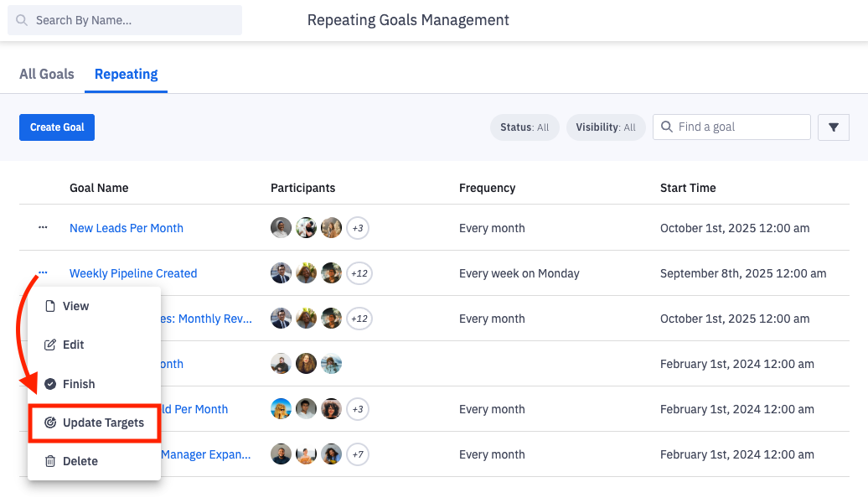Click the magnifier icon inside Find a goal box
The height and width of the screenshot is (503, 868).
[666, 127]
